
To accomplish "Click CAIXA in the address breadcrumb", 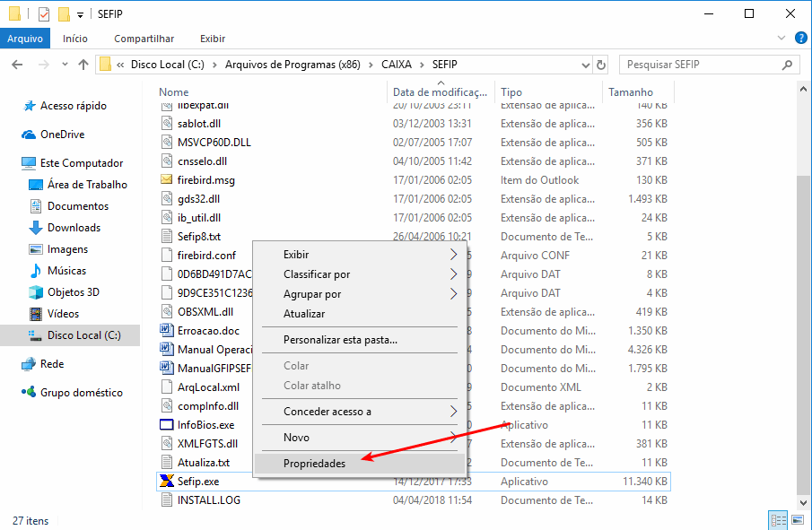I will coord(397,65).
